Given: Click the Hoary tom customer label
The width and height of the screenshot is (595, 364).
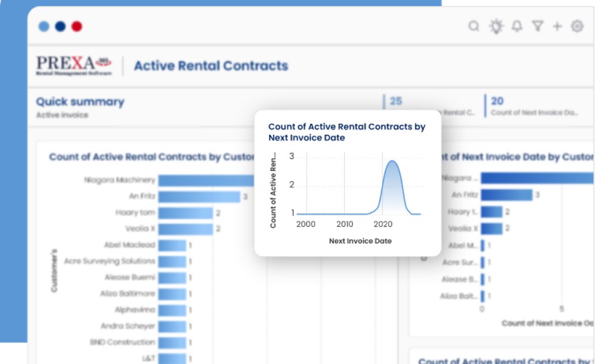Looking at the screenshot, I should pos(135,212).
